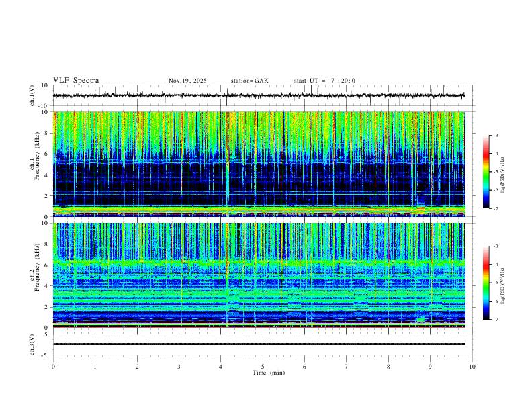
Task: Click the ch.1 PSD color scale bar
Action: pyautogui.click(x=486, y=172)
